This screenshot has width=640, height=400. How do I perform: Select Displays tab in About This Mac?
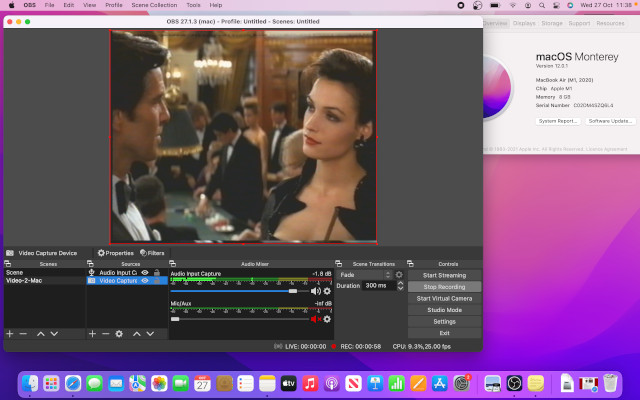click(524, 23)
